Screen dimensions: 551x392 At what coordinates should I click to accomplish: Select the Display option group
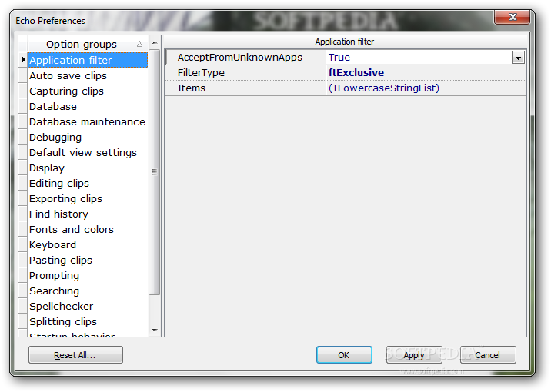tap(88, 168)
